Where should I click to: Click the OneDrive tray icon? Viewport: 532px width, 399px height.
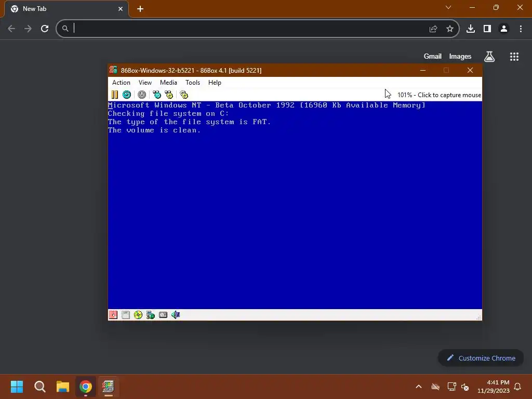[435, 387]
